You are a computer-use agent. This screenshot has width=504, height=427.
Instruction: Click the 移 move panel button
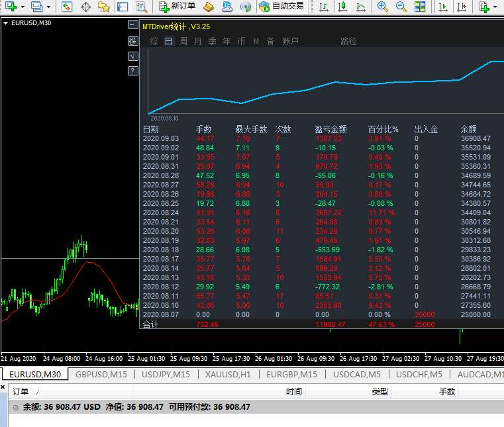click(132, 41)
